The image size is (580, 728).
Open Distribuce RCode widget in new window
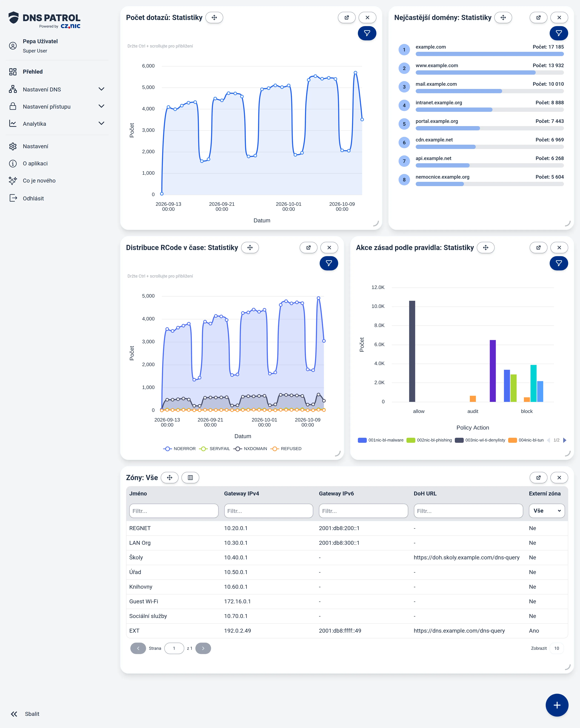[308, 248]
